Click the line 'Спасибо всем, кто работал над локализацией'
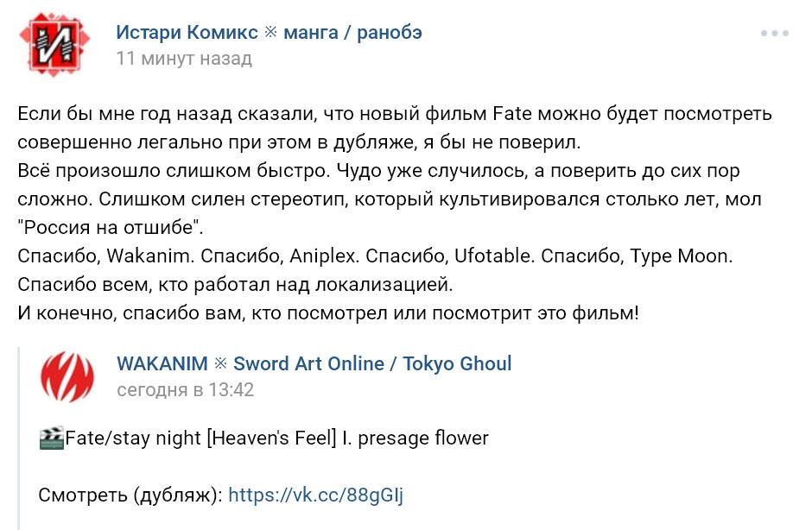The width and height of the screenshot is (812, 530). pos(235,284)
